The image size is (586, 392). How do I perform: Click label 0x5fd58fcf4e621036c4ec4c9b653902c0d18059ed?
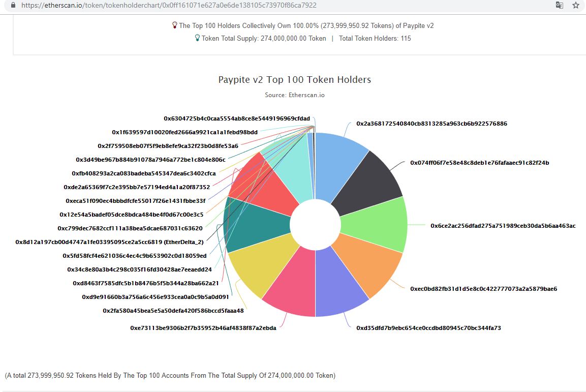(x=135, y=256)
